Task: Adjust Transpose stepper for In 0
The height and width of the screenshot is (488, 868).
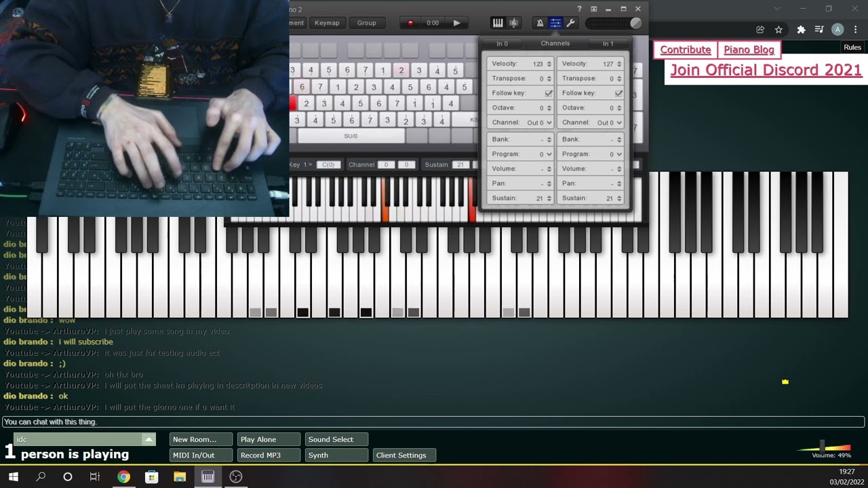Action: [x=549, y=79]
